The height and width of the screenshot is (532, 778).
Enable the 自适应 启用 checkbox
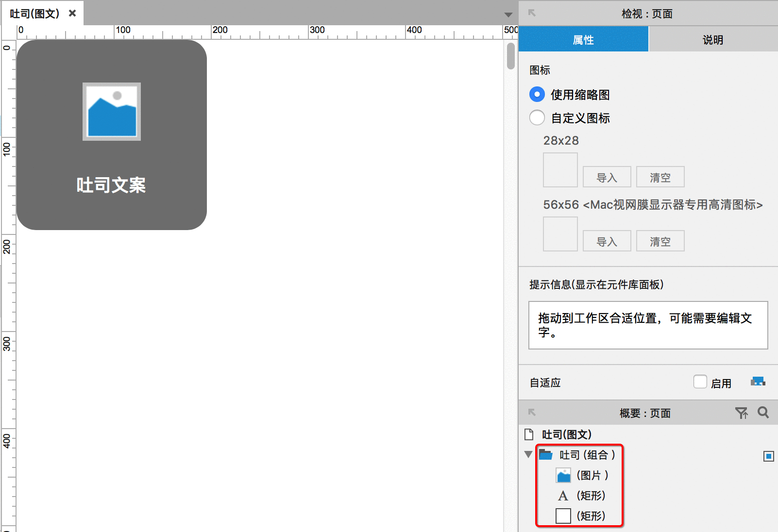(x=700, y=382)
